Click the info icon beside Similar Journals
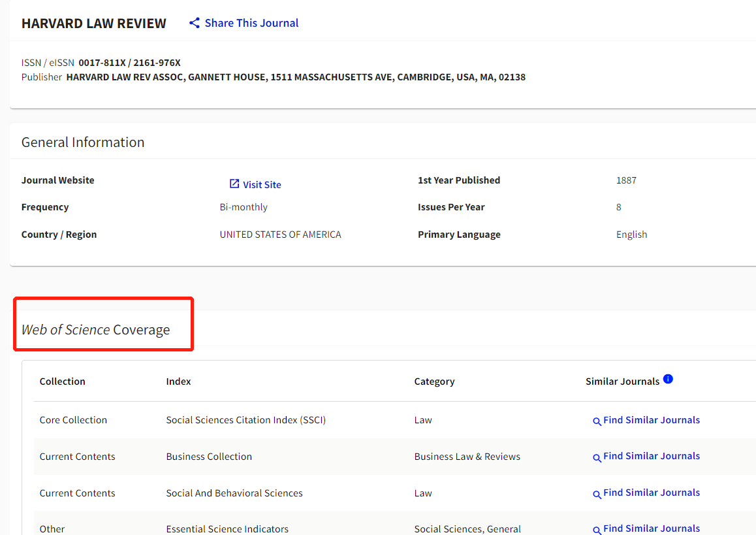 click(668, 379)
